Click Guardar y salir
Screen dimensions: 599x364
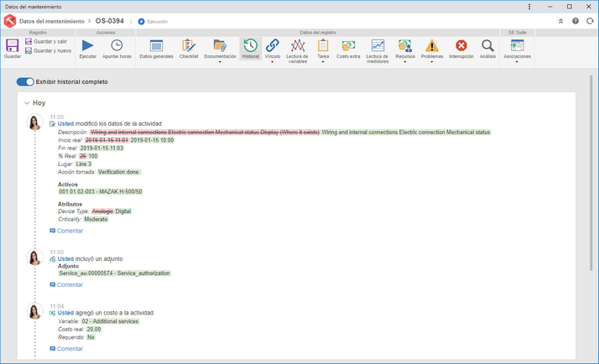click(x=46, y=41)
